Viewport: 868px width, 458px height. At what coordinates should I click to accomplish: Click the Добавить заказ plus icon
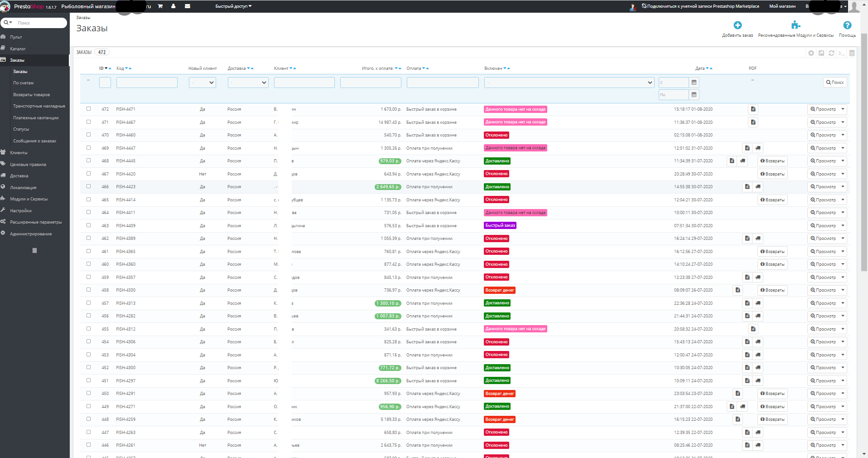point(738,25)
